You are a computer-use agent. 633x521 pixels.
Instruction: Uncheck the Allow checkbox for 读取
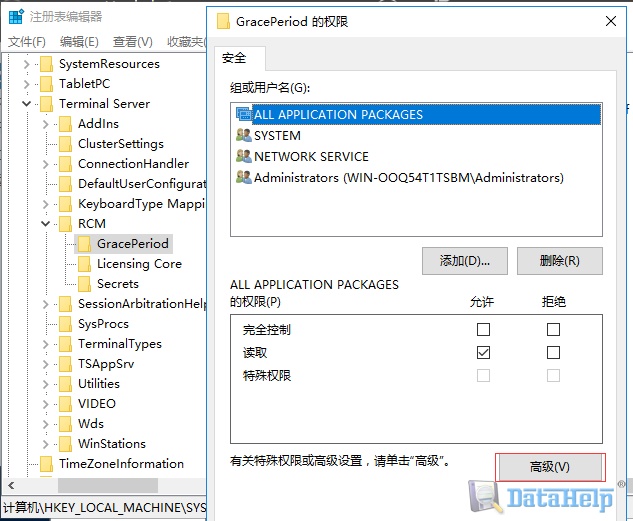point(484,352)
